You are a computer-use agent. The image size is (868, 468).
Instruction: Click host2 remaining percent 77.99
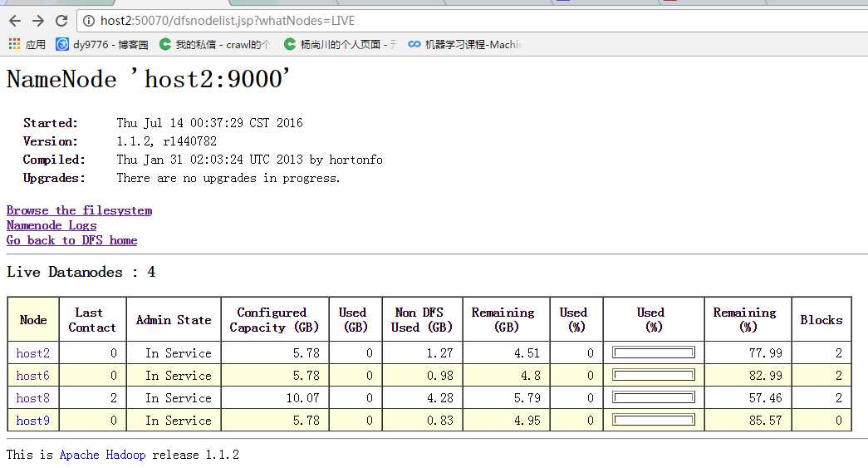pyautogui.click(x=766, y=353)
